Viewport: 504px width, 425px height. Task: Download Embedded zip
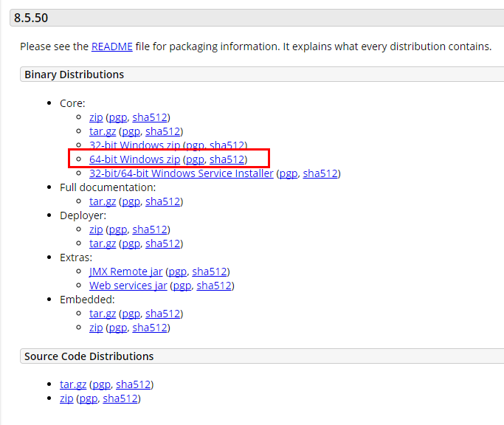click(x=96, y=328)
